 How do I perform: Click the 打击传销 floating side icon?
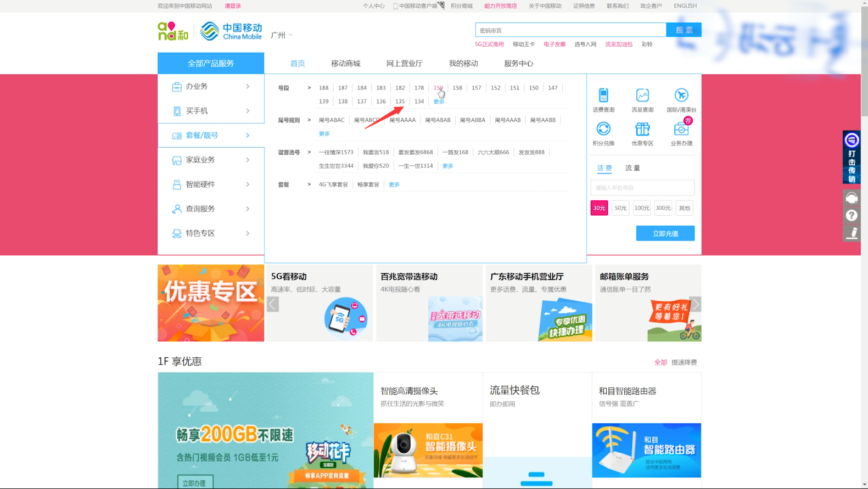click(x=852, y=157)
